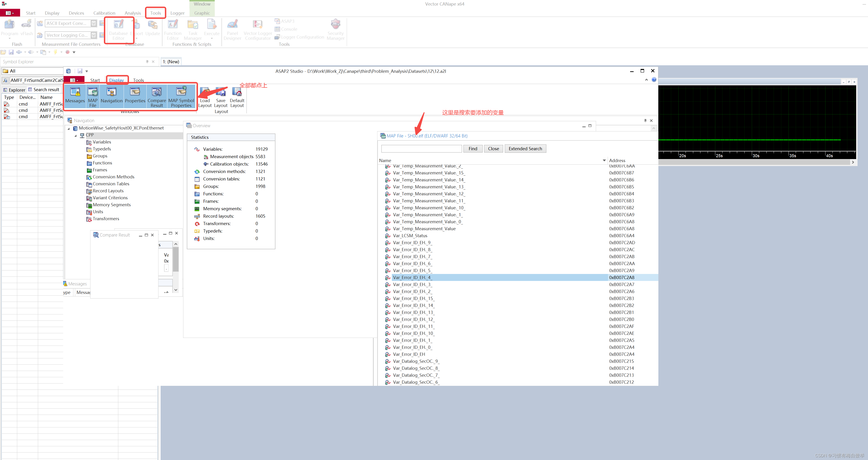Click the search input field above the variable list
Image resolution: width=868 pixels, height=460 pixels.
(421, 148)
